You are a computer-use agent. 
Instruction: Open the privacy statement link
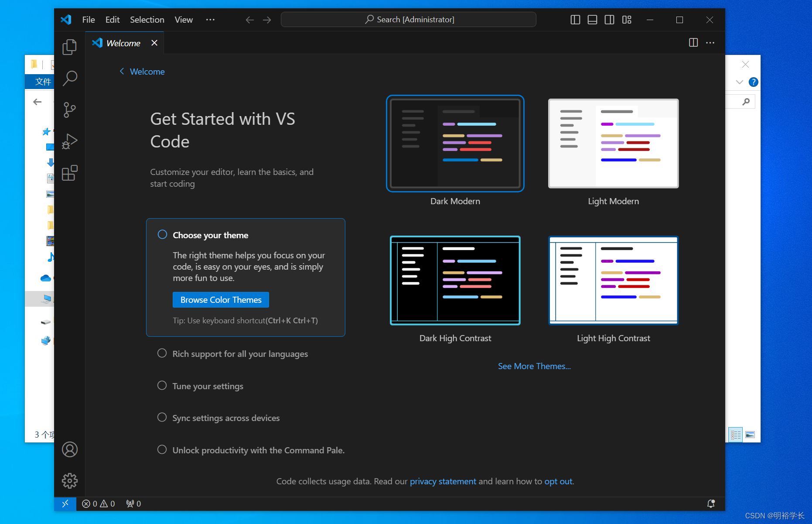pyautogui.click(x=443, y=481)
